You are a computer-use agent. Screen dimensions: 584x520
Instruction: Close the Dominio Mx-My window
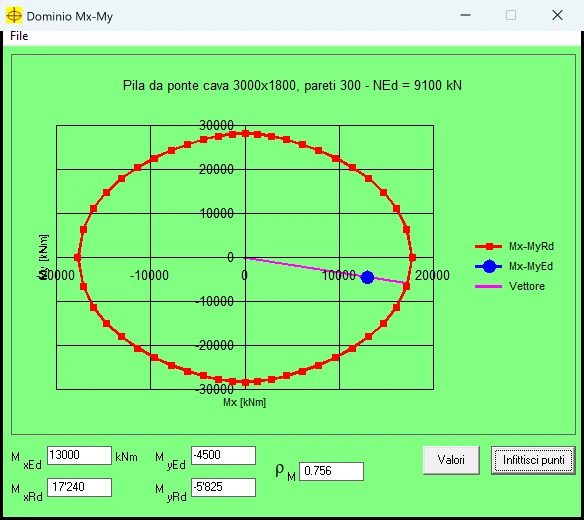pos(558,15)
